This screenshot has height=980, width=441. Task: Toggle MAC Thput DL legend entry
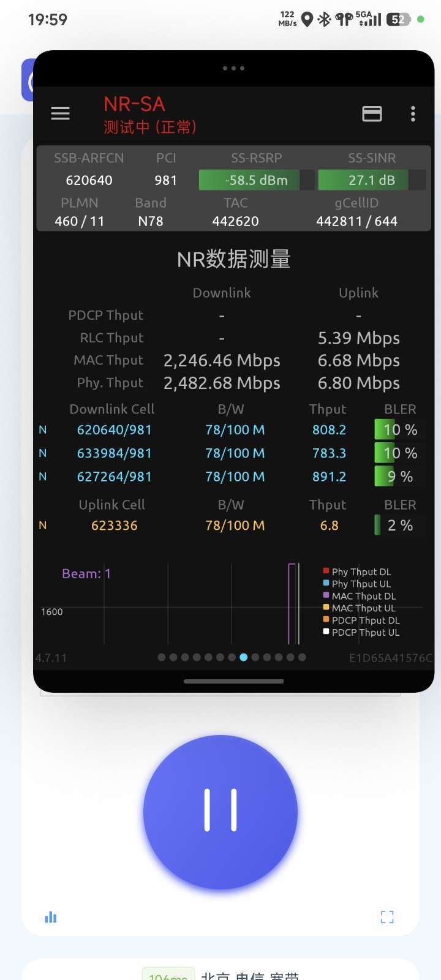tap(363, 596)
